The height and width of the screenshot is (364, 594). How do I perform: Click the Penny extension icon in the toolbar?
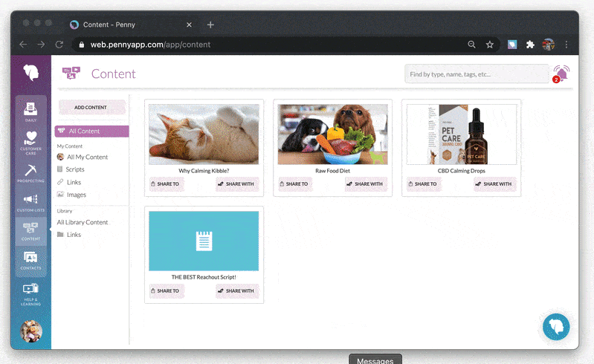tap(512, 45)
